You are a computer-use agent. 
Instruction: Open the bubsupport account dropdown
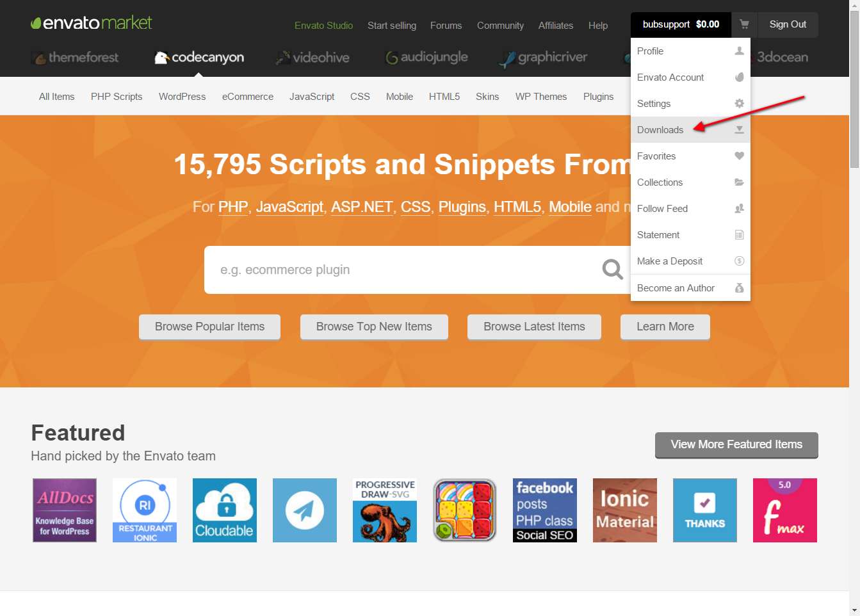tap(681, 24)
